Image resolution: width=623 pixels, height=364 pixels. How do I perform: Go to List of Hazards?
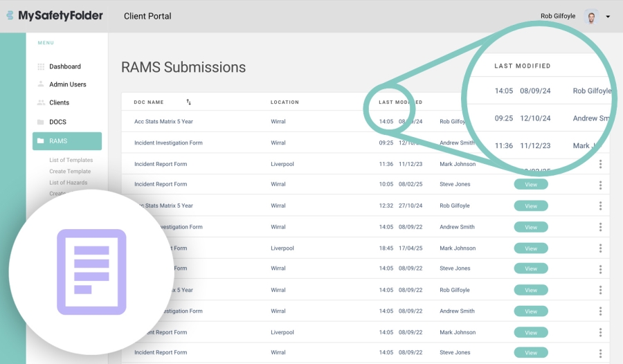click(68, 183)
